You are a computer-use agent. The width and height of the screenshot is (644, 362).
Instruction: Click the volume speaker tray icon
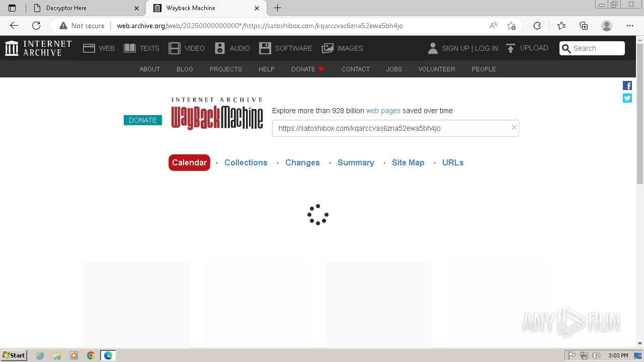click(596, 355)
